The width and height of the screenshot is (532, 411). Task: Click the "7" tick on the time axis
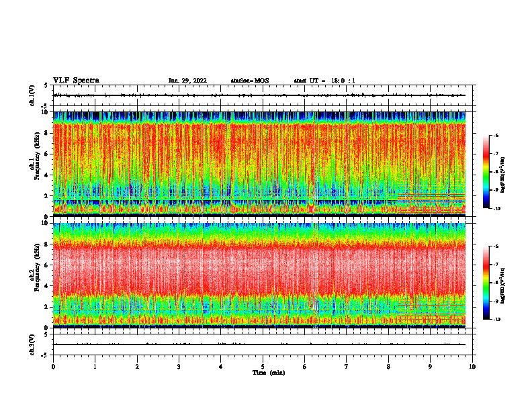tap(347, 367)
